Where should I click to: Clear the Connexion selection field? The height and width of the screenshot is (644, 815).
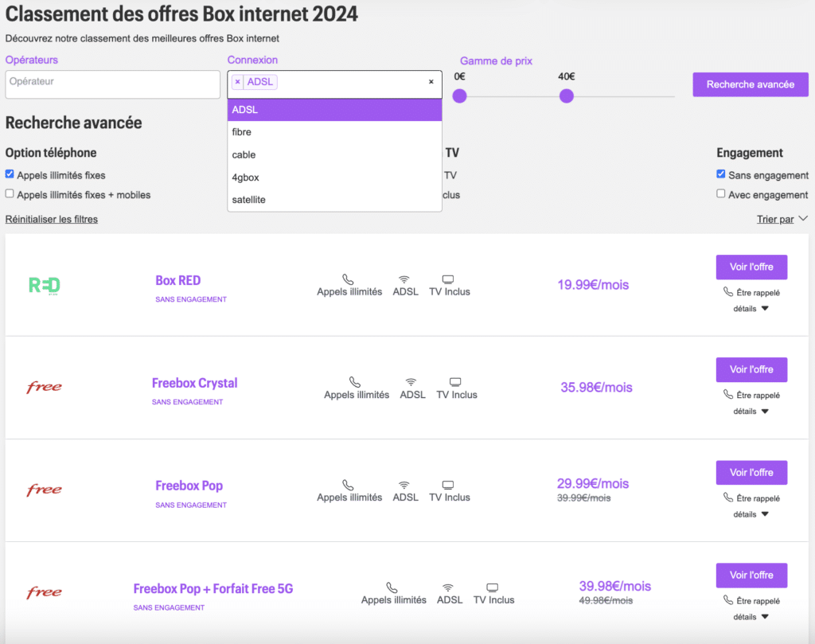click(431, 82)
